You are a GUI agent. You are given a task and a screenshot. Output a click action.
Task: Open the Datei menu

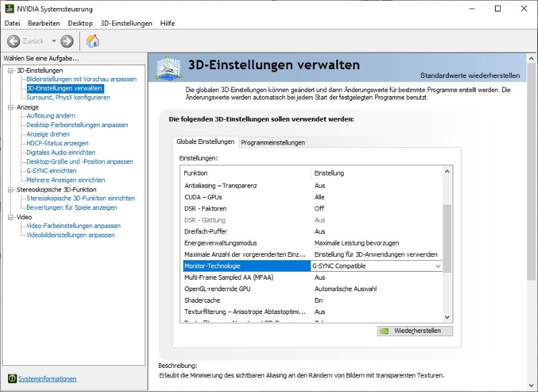click(12, 24)
